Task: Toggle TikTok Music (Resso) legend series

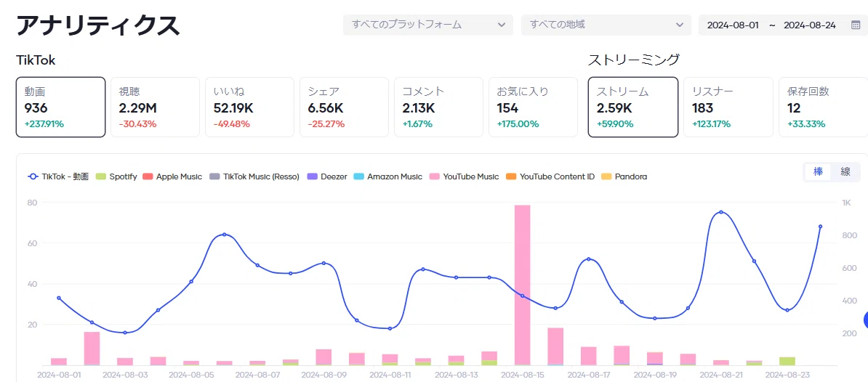Action: [254, 177]
